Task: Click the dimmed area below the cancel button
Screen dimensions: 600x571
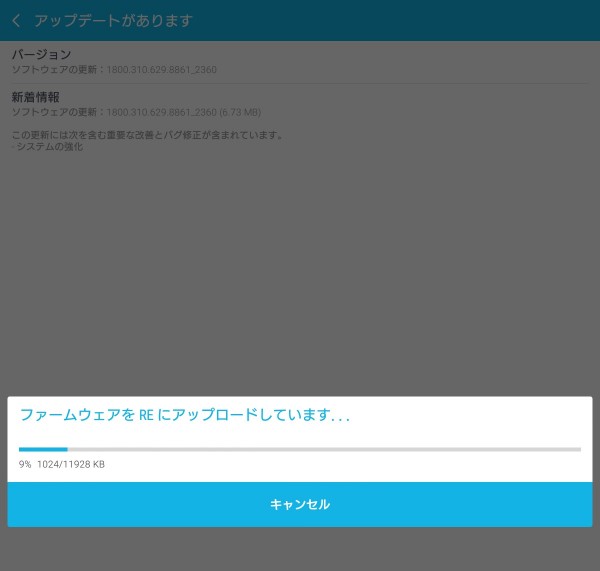Action: tap(300, 549)
